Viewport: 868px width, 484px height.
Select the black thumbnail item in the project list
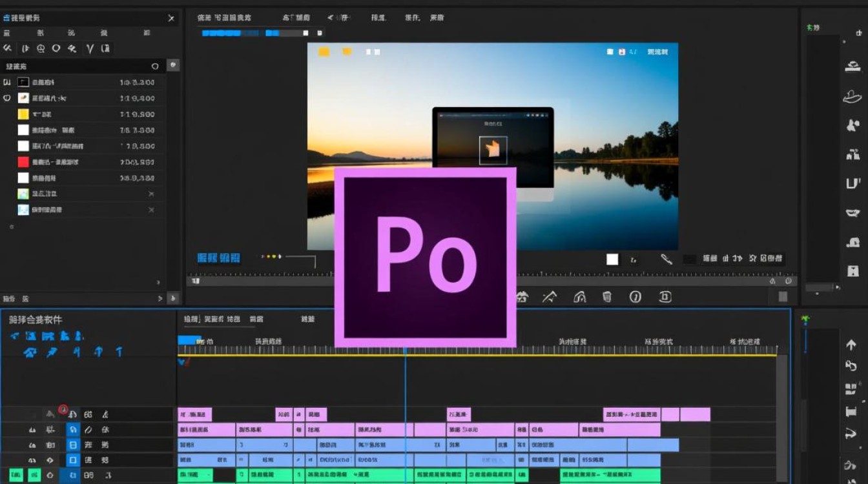click(23, 82)
